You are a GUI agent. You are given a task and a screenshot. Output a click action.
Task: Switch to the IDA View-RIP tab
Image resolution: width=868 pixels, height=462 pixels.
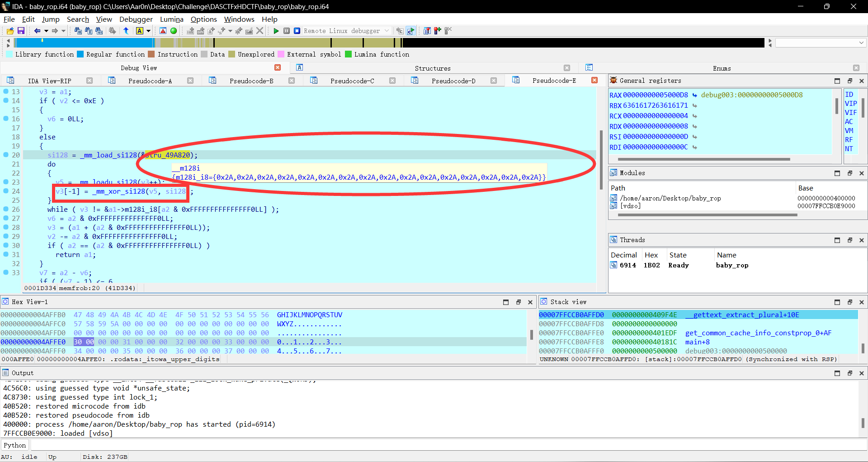50,81
